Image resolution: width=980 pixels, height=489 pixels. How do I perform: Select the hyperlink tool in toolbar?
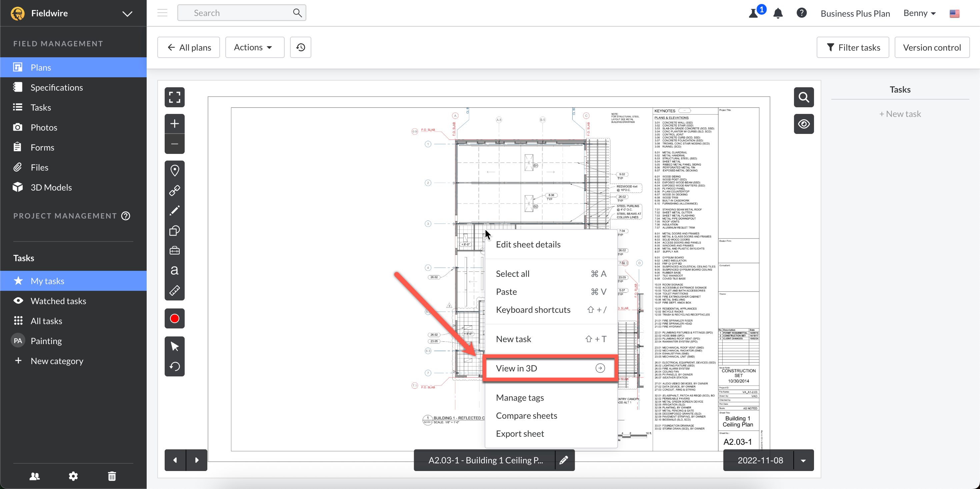point(175,190)
